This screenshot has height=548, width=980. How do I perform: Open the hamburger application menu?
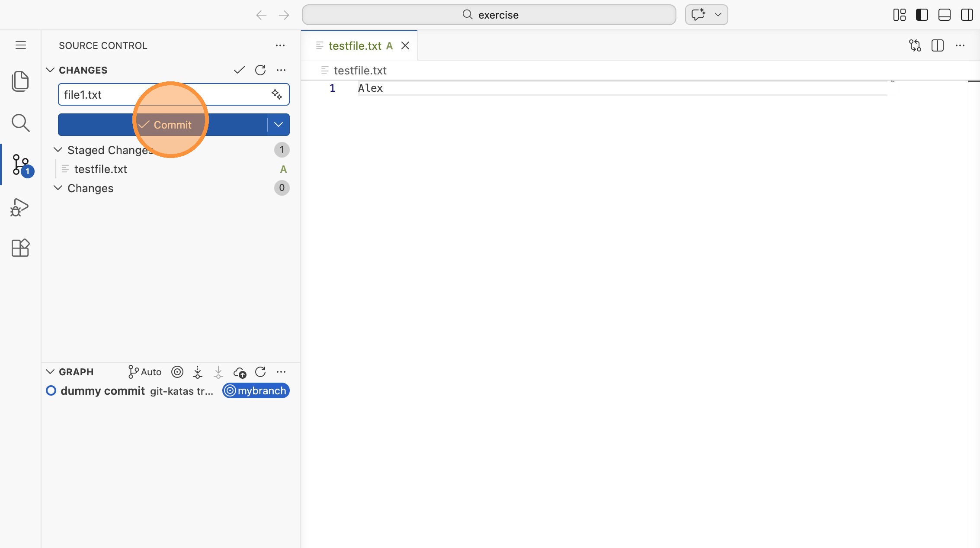tap(21, 45)
